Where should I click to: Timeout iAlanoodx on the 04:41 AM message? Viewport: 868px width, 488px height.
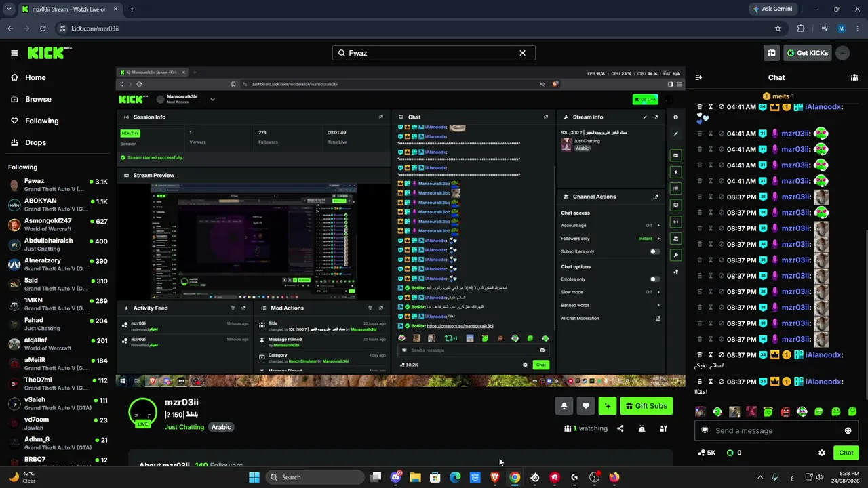point(711,106)
